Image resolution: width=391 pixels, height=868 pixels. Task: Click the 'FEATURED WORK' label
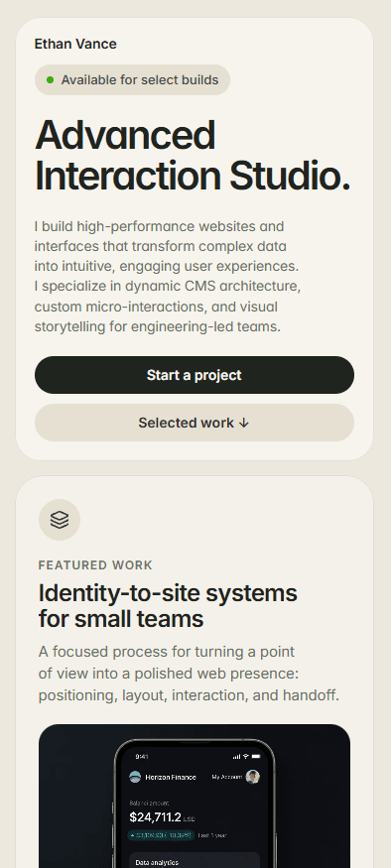click(95, 565)
